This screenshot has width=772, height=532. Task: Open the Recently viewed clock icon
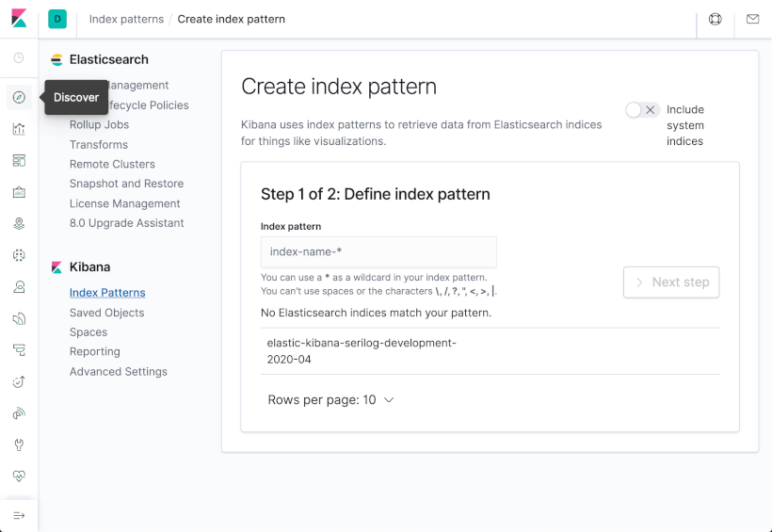tap(19, 58)
